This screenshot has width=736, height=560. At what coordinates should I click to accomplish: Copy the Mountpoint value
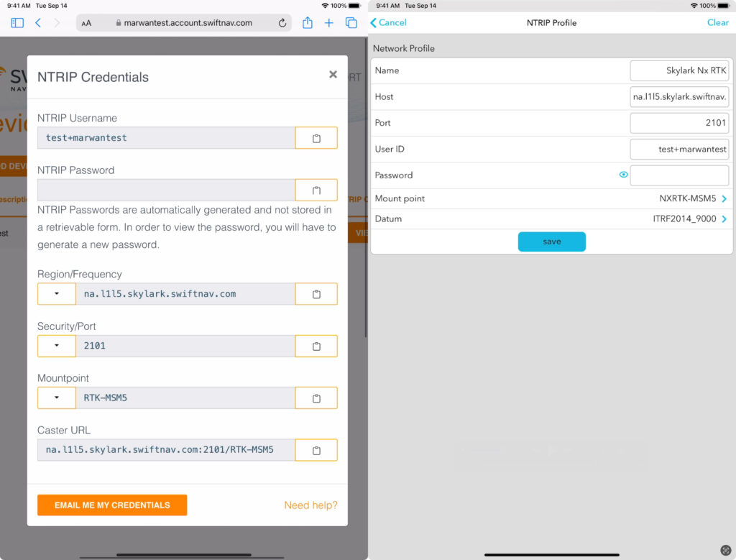[316, 398]
